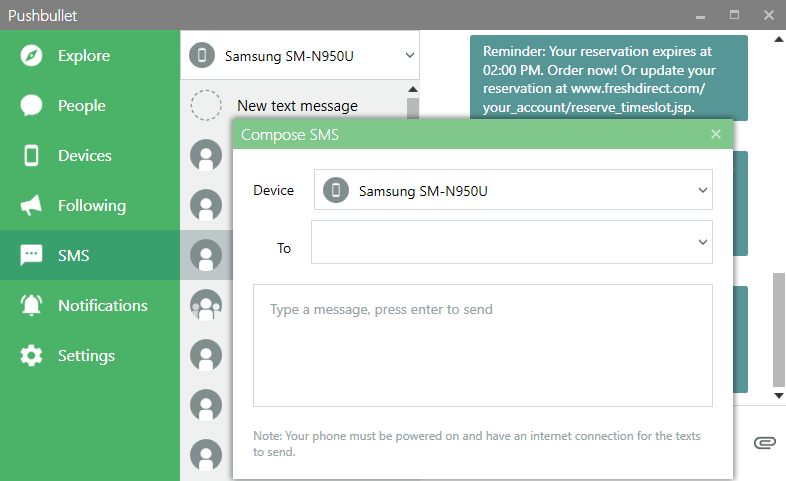
Task: Open the Following section
Action: [x=92, y=206]
